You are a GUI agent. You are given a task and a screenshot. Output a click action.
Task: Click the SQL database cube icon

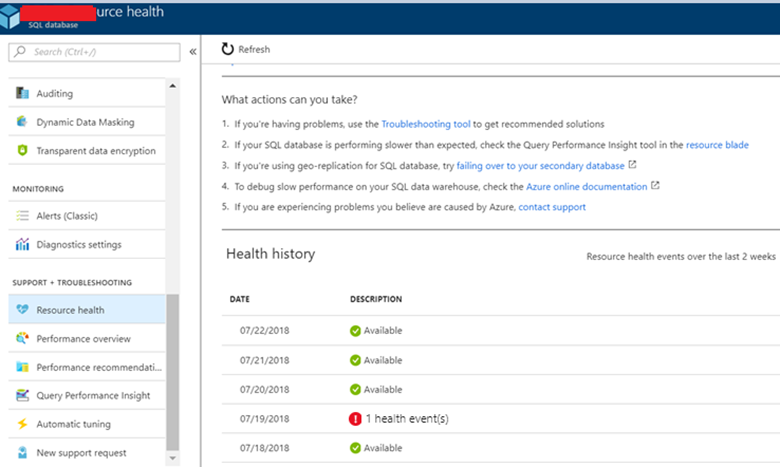9,17
